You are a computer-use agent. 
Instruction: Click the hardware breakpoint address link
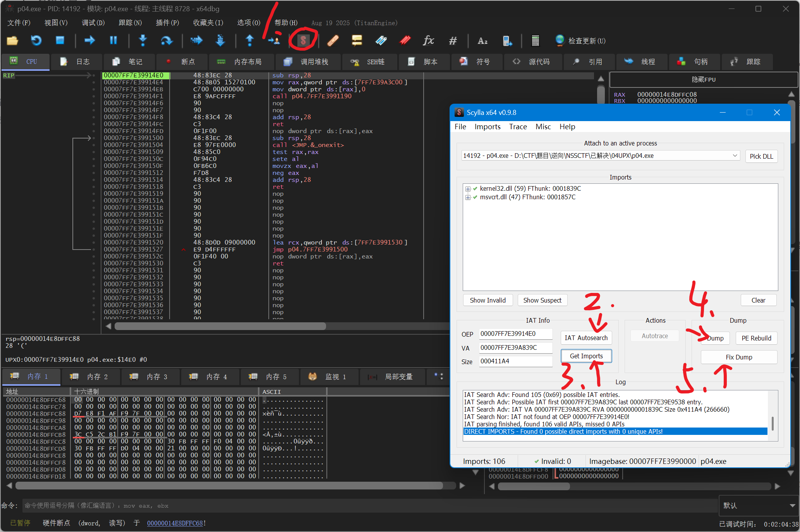[x=175, y=523]
